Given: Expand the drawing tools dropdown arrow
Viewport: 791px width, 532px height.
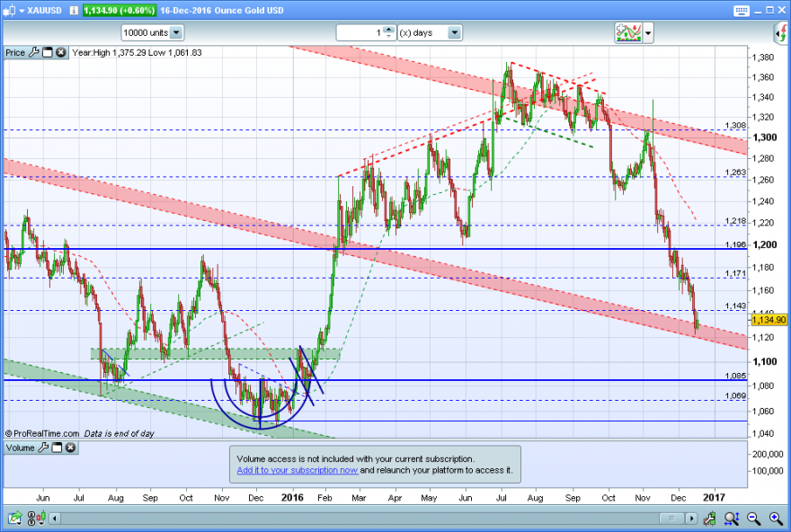Looking at the screenshot, I should coord(648,33).
